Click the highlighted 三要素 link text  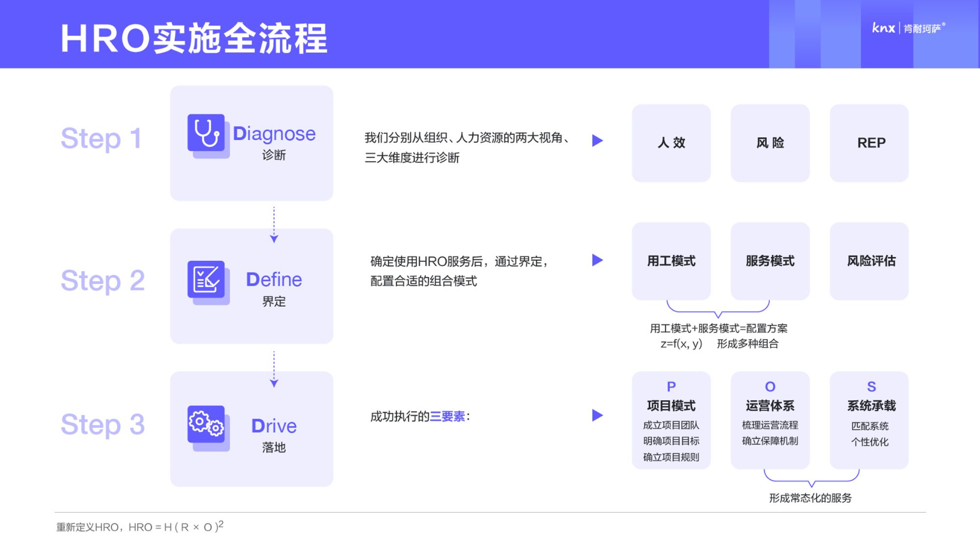pyautogui.click(x=447, y=417)
